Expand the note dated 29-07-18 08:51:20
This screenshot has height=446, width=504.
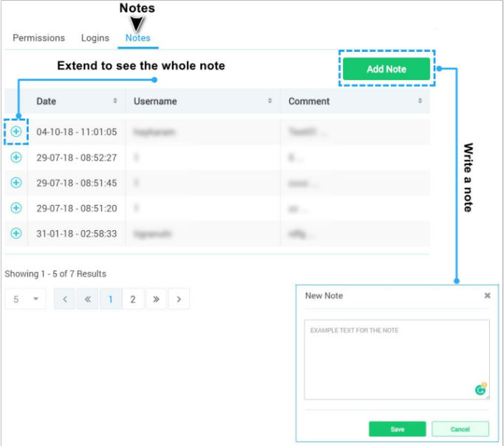(x=16, y=208)
